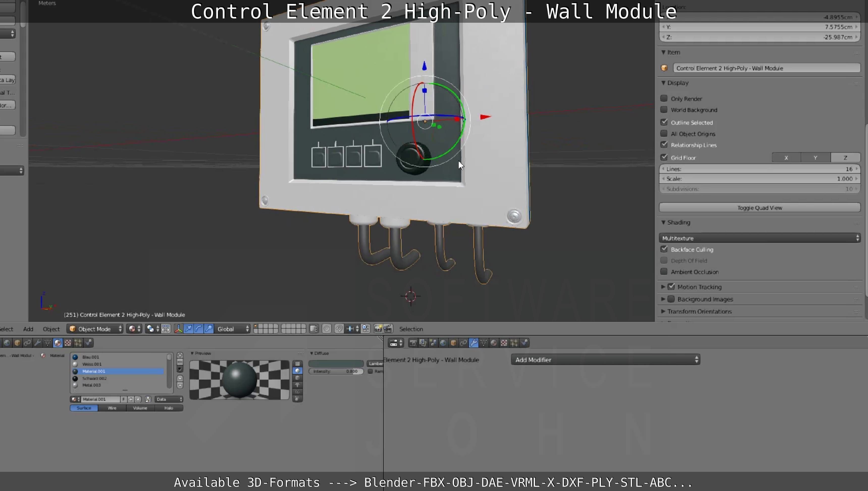The width and height of the screenshot is (868, 491).
Task: Open Physics tab in modifier properties editor
Action: (524, 343)
